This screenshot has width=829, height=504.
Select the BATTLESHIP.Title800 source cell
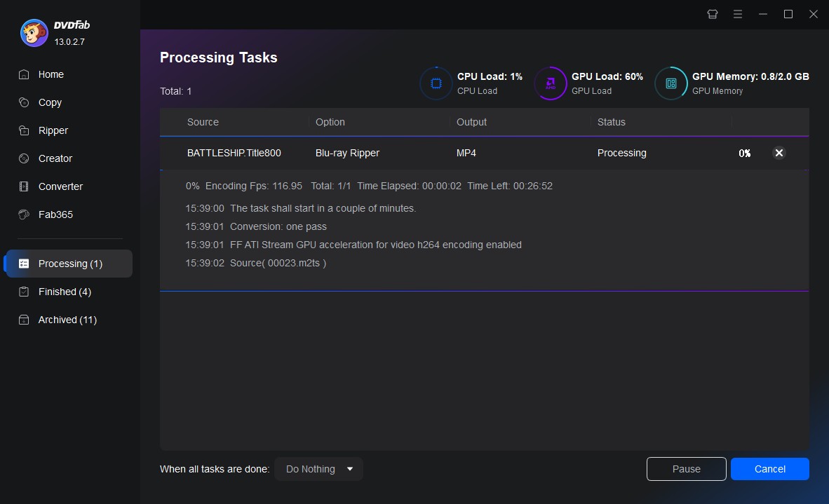pyautogui.click(x=234, y=154)
